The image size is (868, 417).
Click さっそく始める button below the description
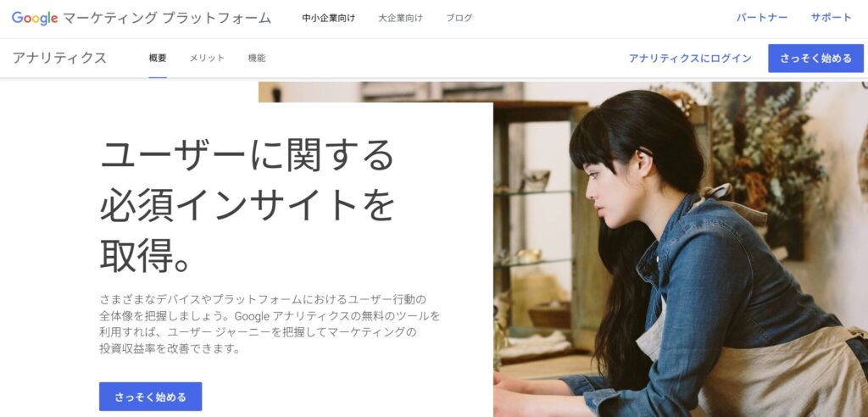point(151,397)
